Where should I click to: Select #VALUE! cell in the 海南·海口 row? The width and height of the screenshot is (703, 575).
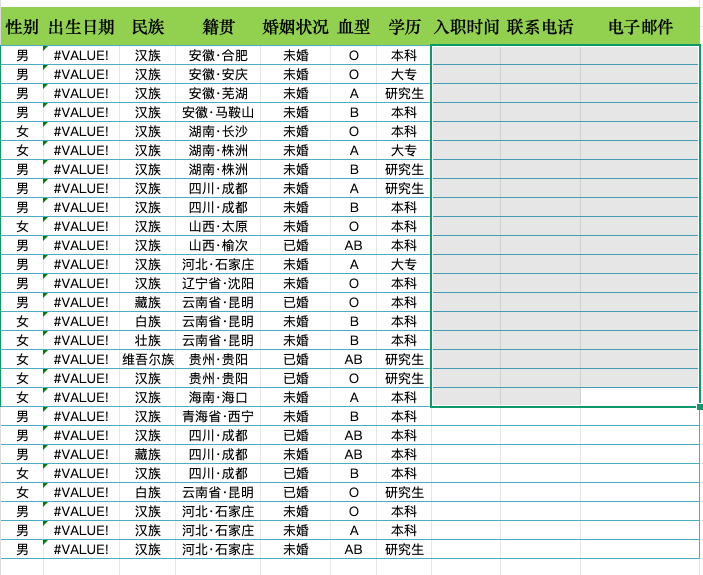[x=82, y=397]
